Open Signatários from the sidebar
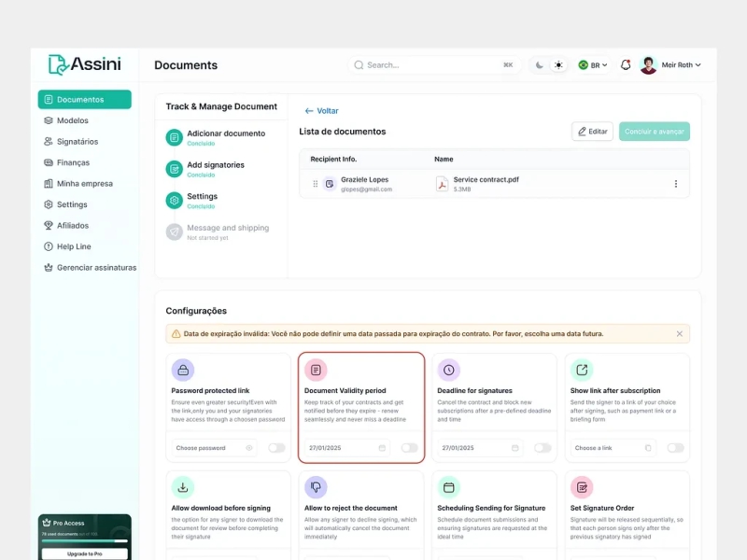The image size is (747, 560). 71,142
